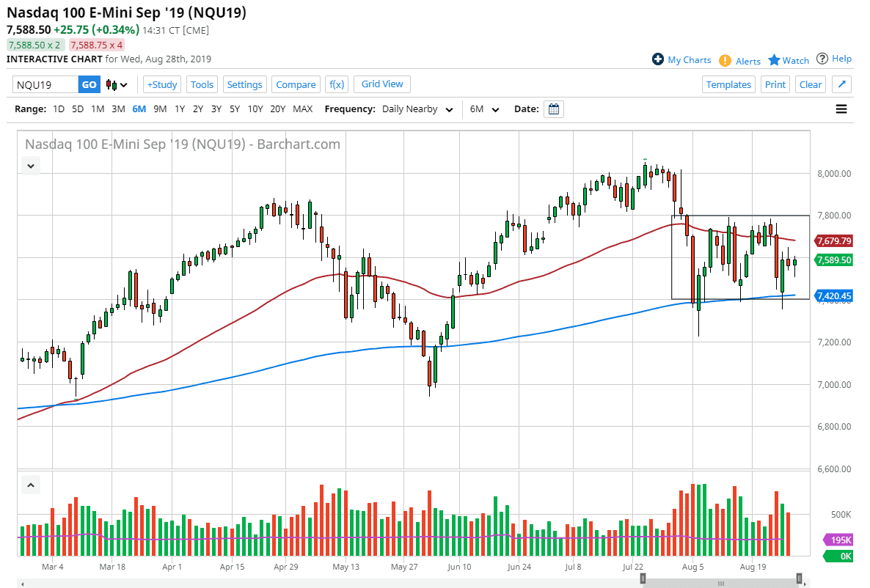The height and width of the screenshot is (588, 870).
Task: Click the horizontal chart scrollbar
Action: [x=721, y=582]
